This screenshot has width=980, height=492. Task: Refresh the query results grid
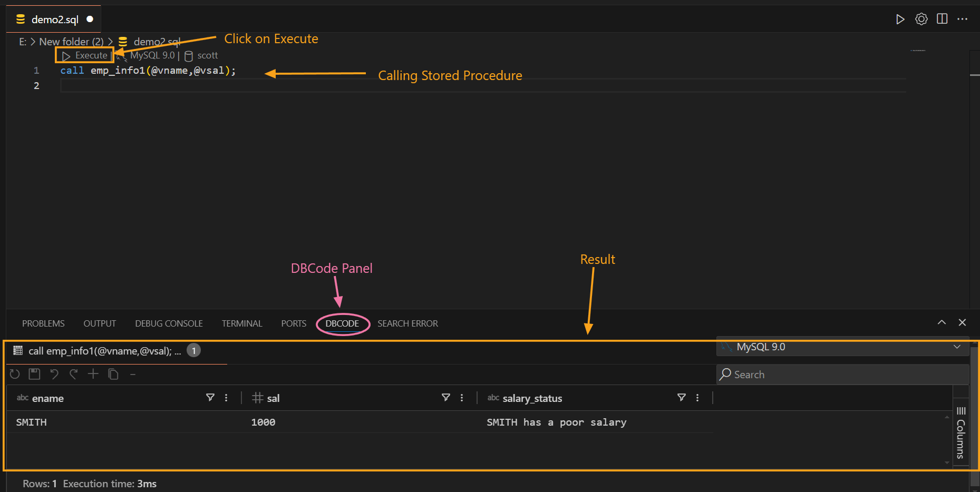pos(15,374)
